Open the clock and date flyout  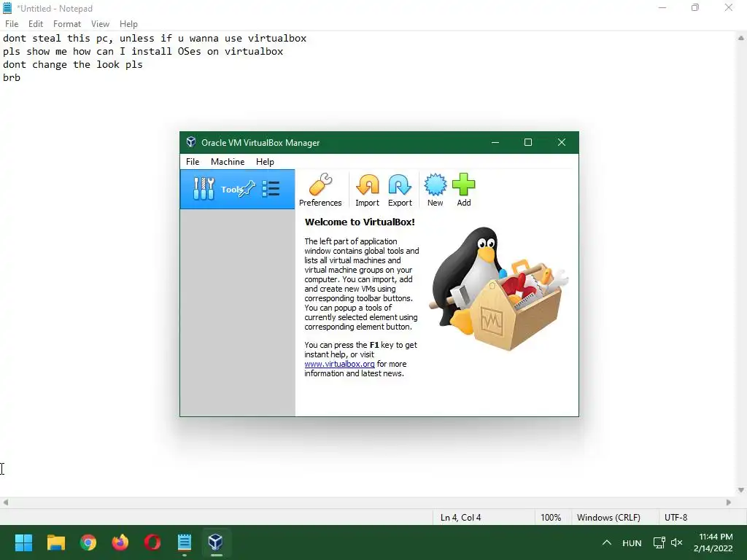coord(713,542)
